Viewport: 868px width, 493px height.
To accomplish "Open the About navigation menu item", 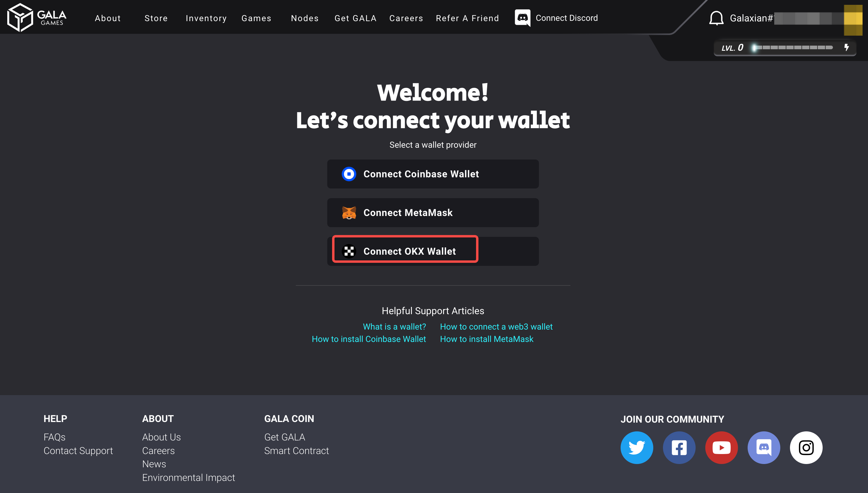I will [107, 17].
